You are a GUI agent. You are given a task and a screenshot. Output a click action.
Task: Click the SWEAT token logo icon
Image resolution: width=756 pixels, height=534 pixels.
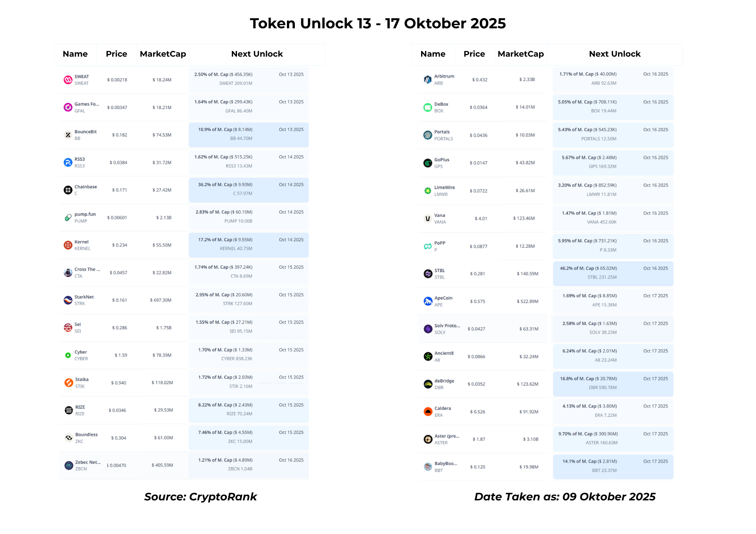(68, 80)
